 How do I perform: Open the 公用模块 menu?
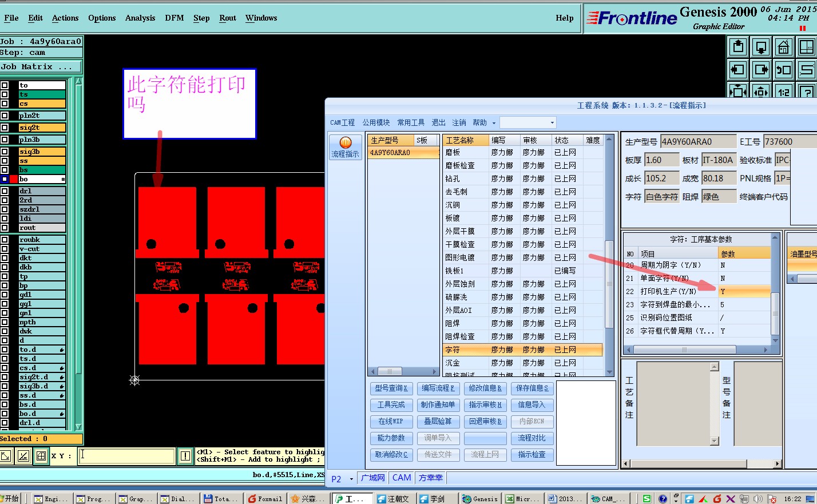coord(376,123)
